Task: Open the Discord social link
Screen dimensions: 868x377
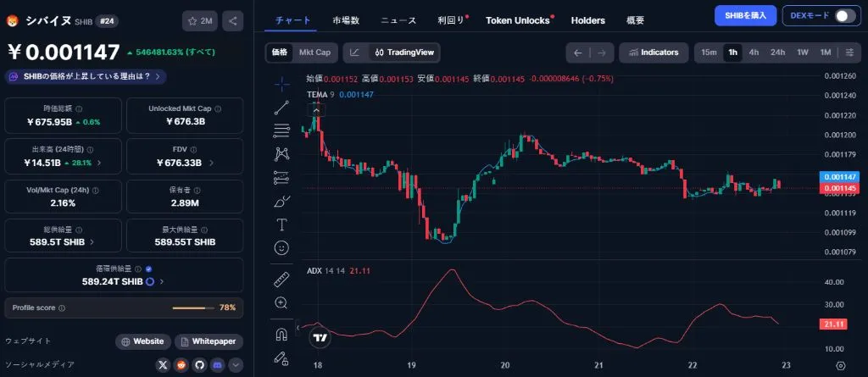Action: (x=218, y=365)
